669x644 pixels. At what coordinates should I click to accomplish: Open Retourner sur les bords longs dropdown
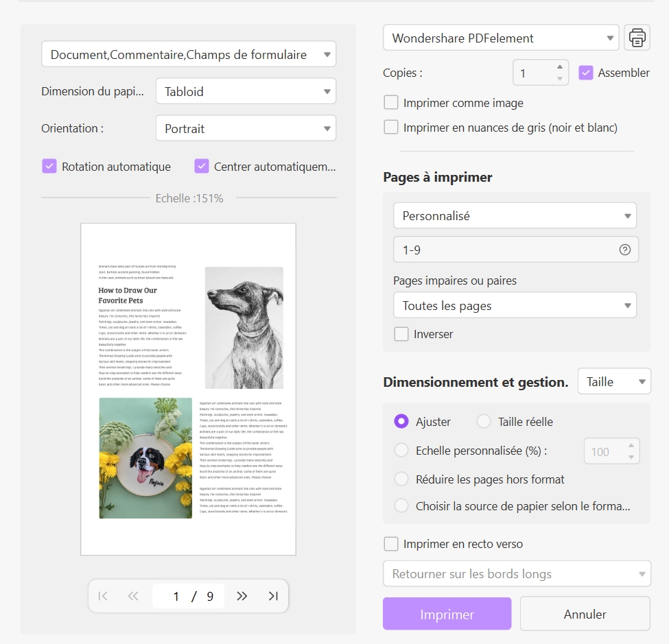point(517,573)
